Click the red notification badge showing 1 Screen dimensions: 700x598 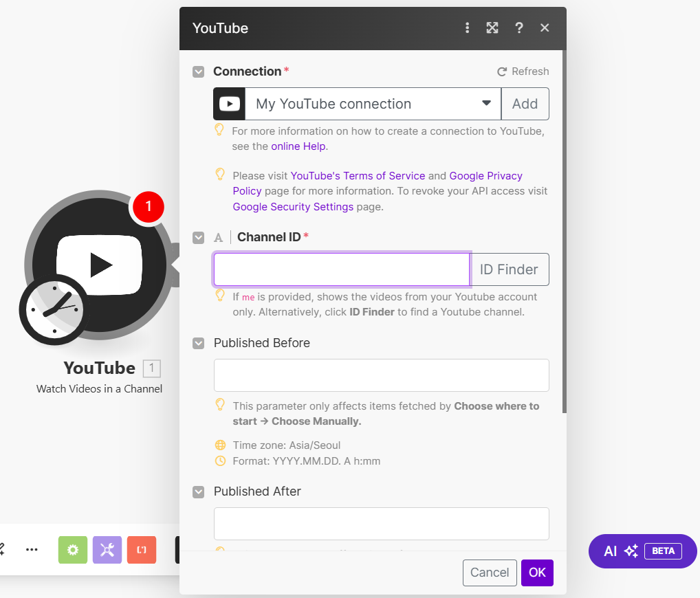[149, 207]
